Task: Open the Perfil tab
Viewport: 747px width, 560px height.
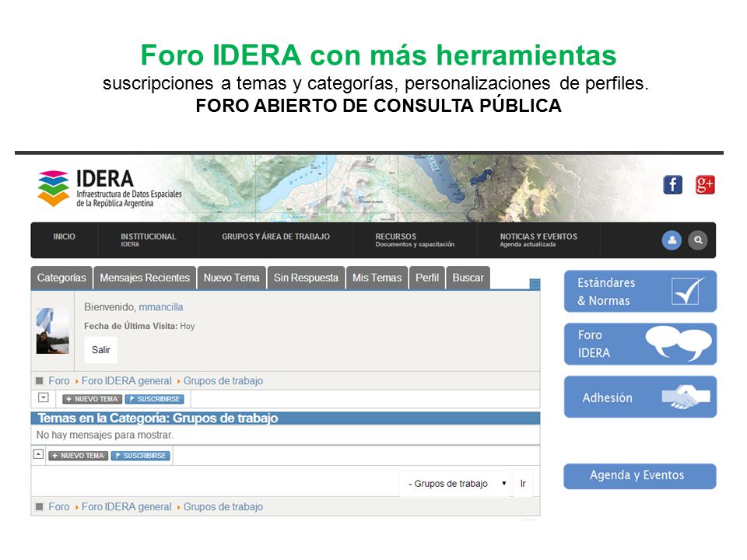Action: 427,278
